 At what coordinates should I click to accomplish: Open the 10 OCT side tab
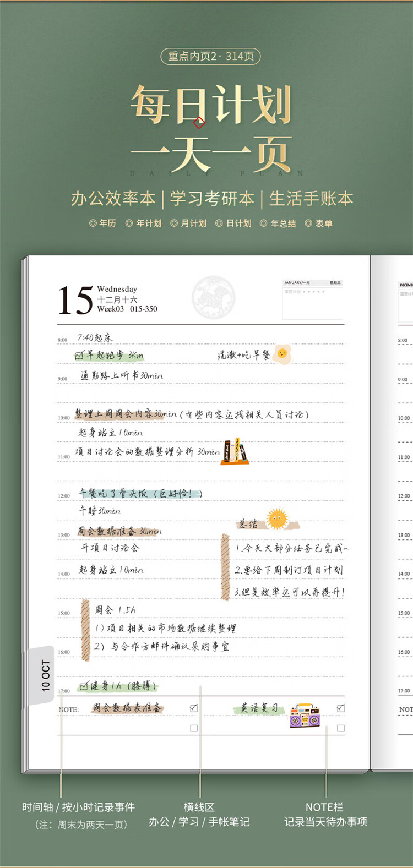pyautogui.click(x=44, y=675)
